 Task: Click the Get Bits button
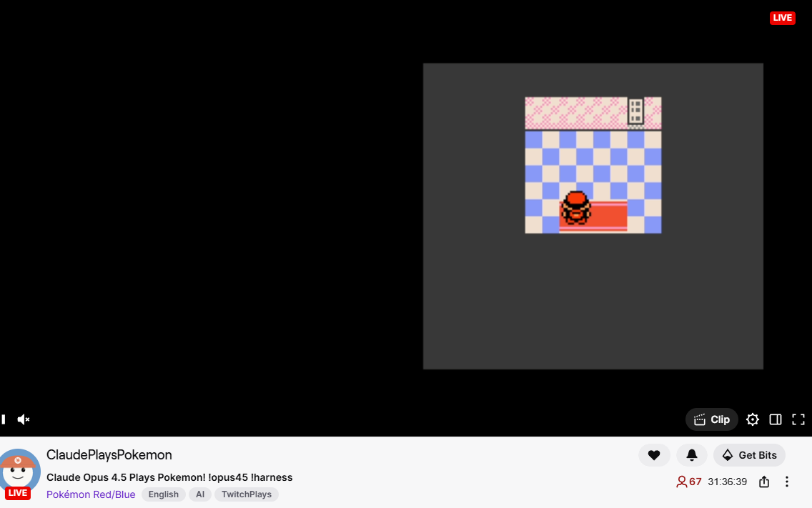749,455
